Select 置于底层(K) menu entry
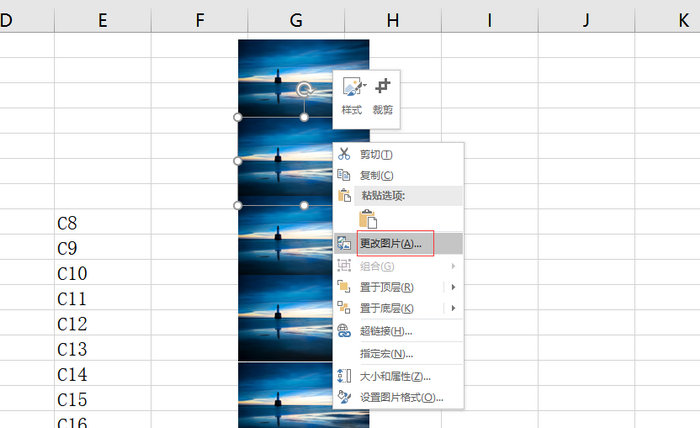The image size is (700, 428). (399, 308)
